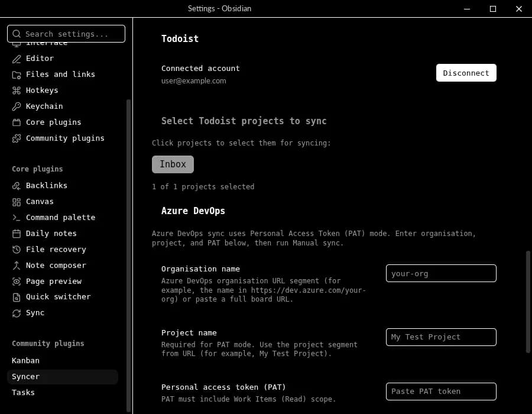Image resolution: width=532 pixels, height=414 pixels.
Task: Click the Page preview icon
Action: 17,282
